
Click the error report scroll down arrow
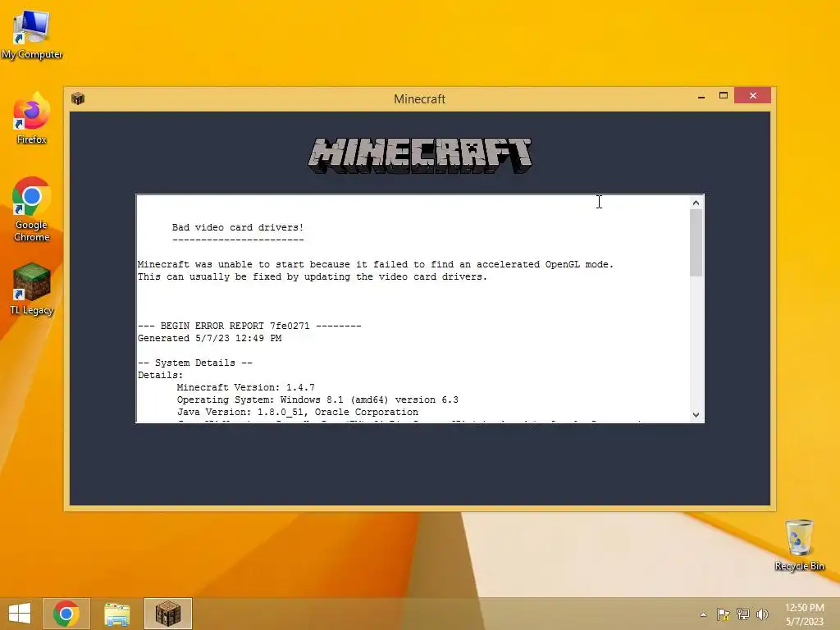point(696,414)
